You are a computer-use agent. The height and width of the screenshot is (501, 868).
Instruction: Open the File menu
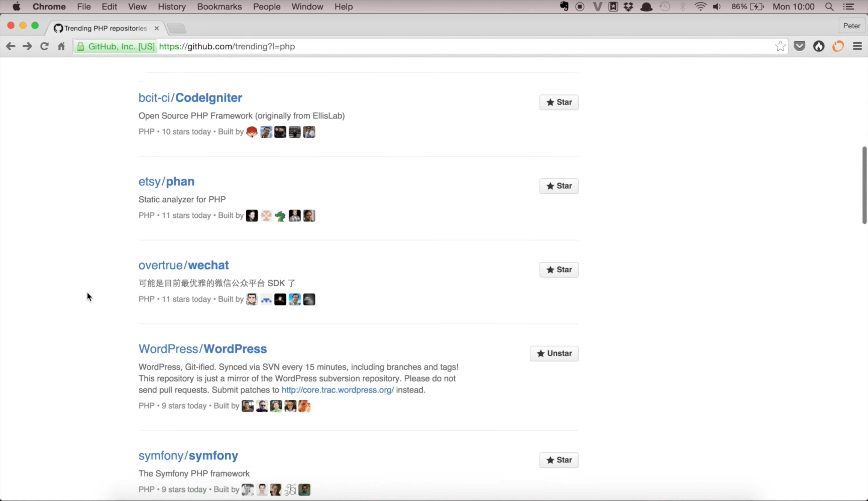coord(84,7)
